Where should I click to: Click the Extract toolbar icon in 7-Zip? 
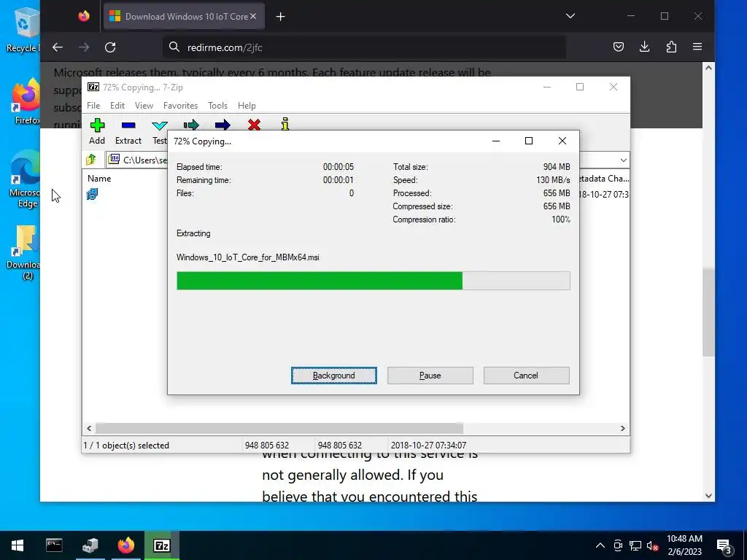pyautogui.click(x=128, y=125)
